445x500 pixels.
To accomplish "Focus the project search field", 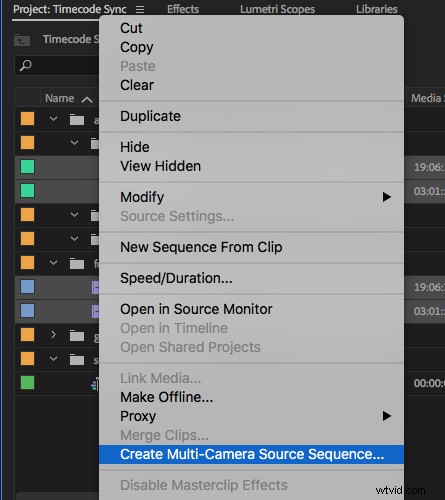I will pyautogui.click(x=57, y=66).
